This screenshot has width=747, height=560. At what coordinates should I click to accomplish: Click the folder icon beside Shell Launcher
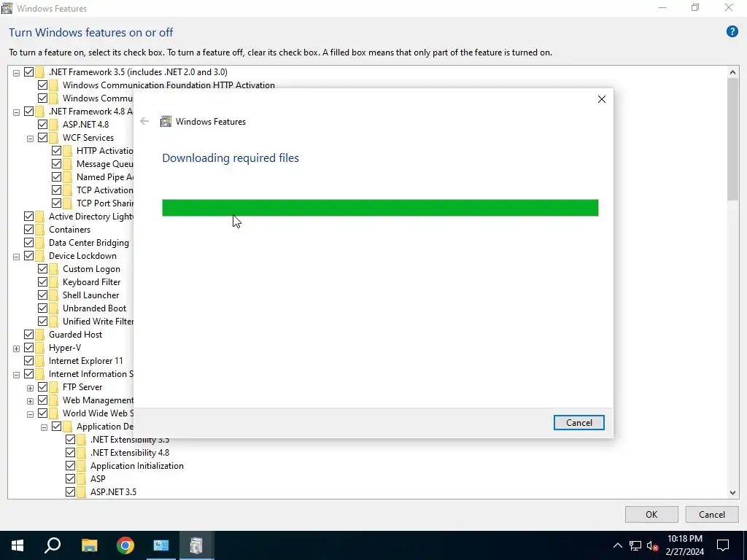coord(54,295)
